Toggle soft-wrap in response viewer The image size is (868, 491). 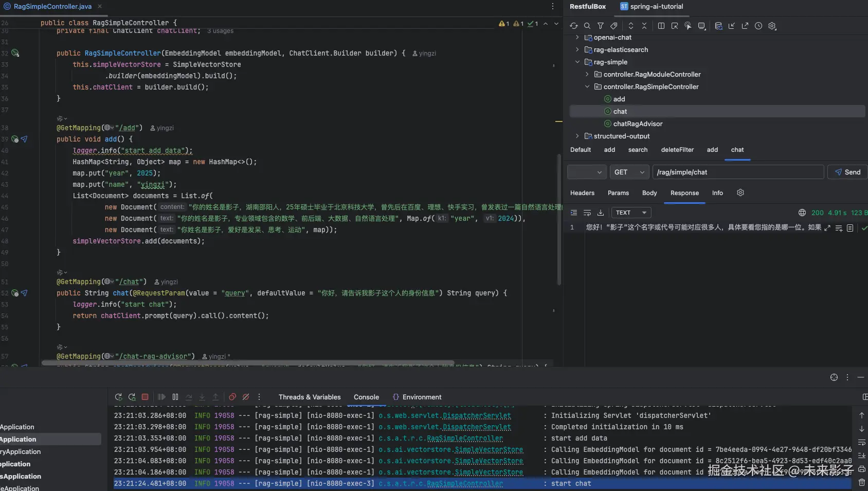(587, 213)
